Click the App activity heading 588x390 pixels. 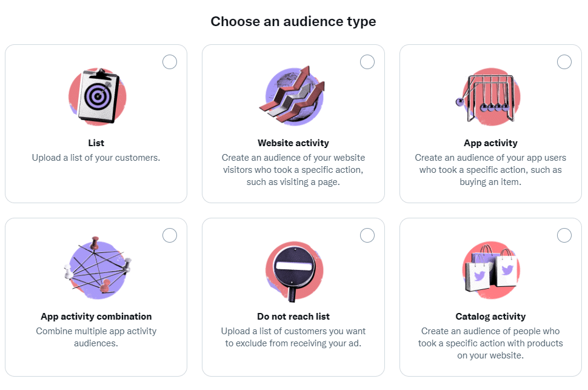coord(490,143)
